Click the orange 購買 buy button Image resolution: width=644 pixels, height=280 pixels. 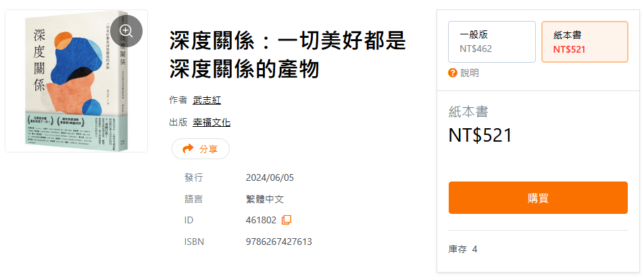[538, 198]
